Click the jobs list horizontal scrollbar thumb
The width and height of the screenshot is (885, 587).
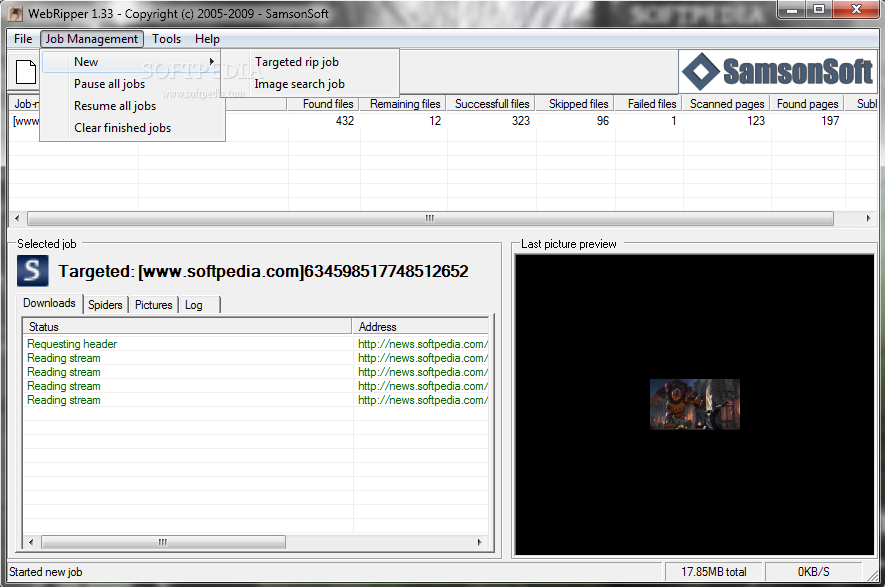430,218
